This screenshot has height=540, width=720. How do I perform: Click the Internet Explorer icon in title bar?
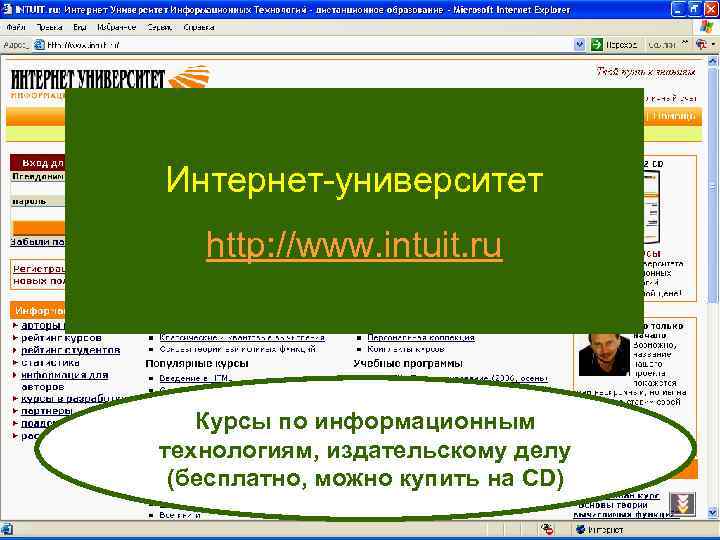coord(6,9)
